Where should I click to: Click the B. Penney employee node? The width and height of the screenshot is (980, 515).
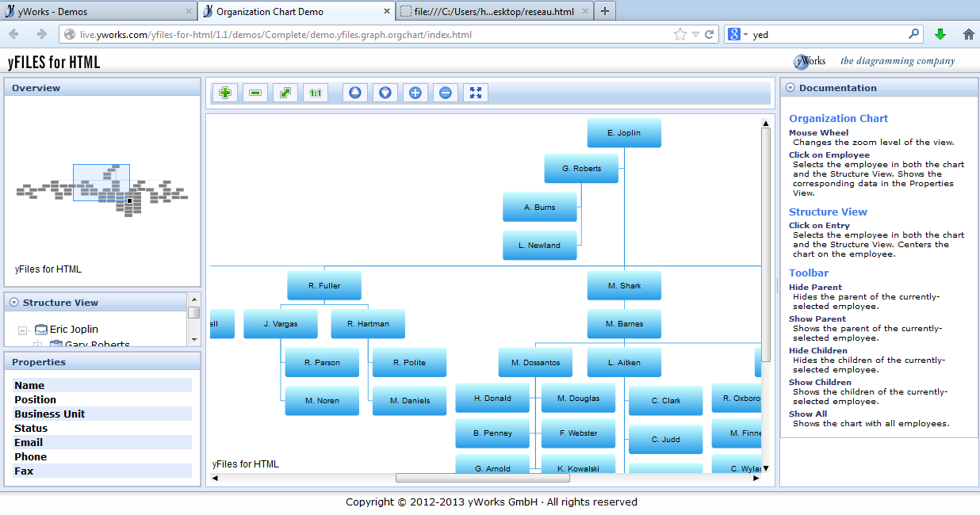(492, 433)
